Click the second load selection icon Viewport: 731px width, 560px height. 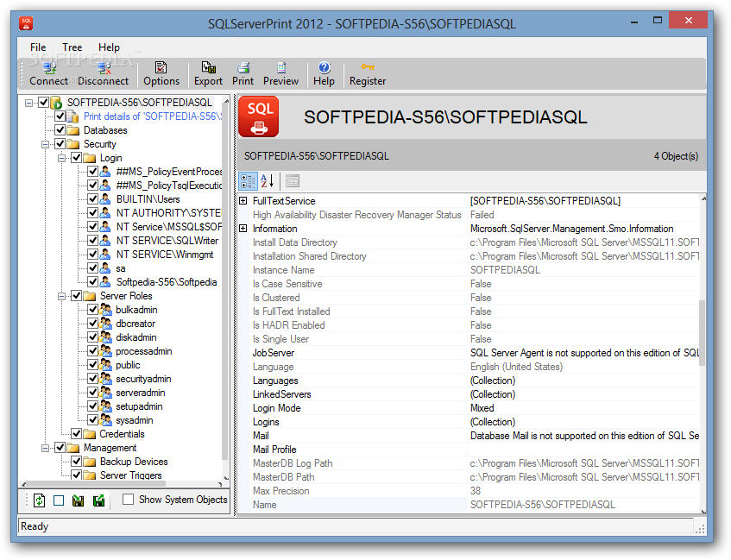pos(99,500)
